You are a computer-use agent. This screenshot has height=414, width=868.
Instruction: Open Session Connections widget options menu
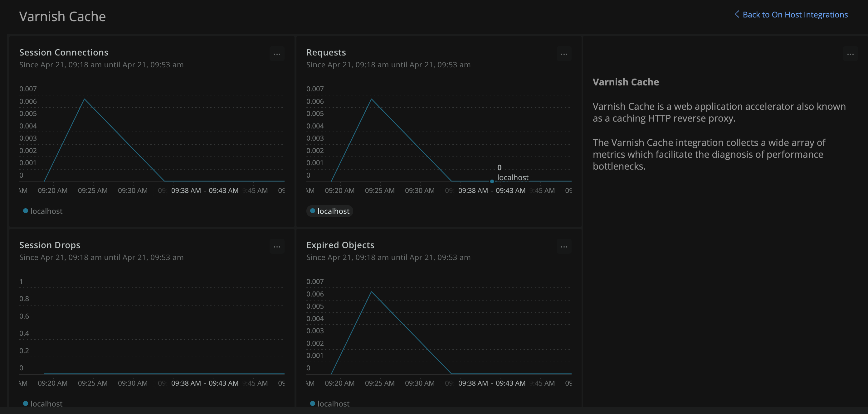tap(277, 54)
